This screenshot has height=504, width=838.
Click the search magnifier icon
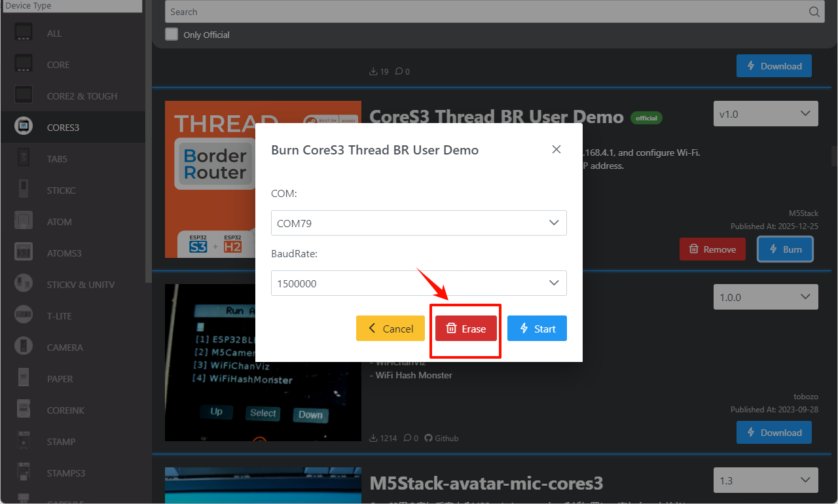coord(814,12)
